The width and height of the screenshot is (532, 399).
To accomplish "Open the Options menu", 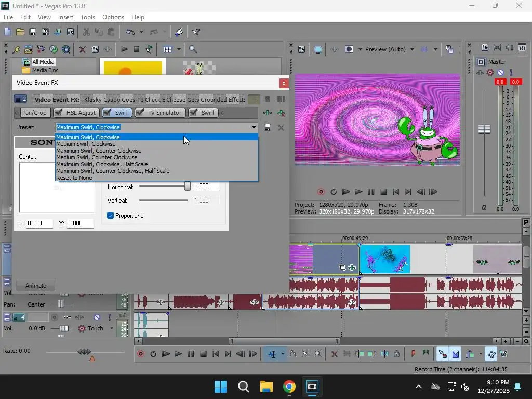I will click(x=113, y=17).
